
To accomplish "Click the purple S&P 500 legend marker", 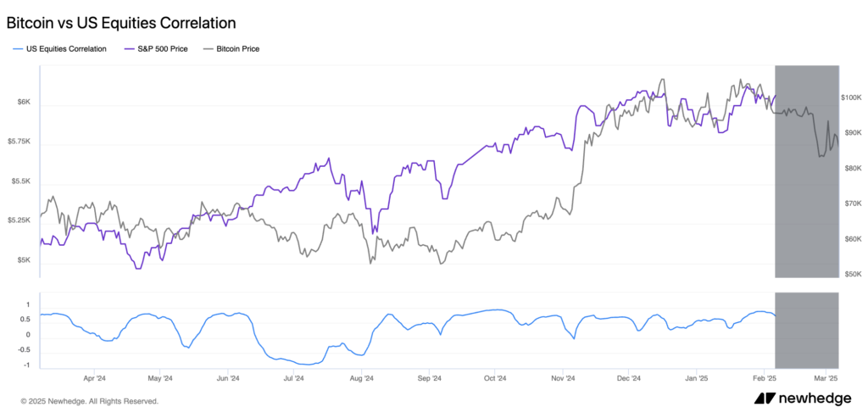I will coord(129,48).
